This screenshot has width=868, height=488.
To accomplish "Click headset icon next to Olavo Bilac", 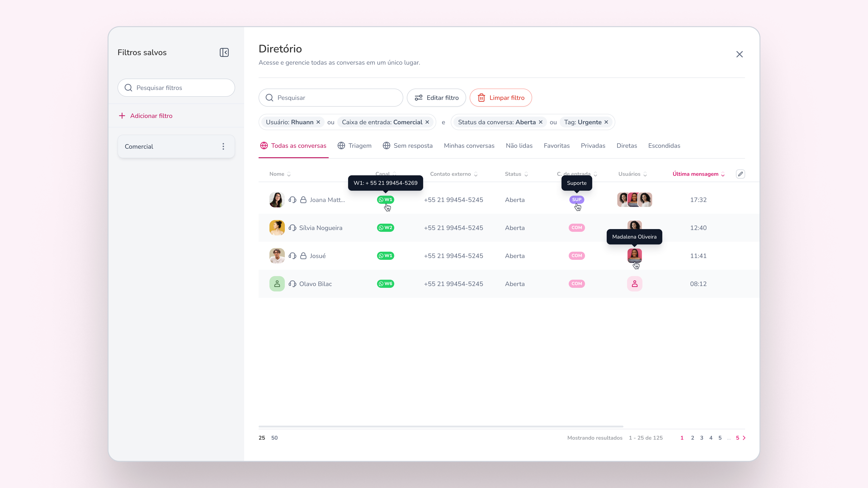I will click(x=292, y=284).
